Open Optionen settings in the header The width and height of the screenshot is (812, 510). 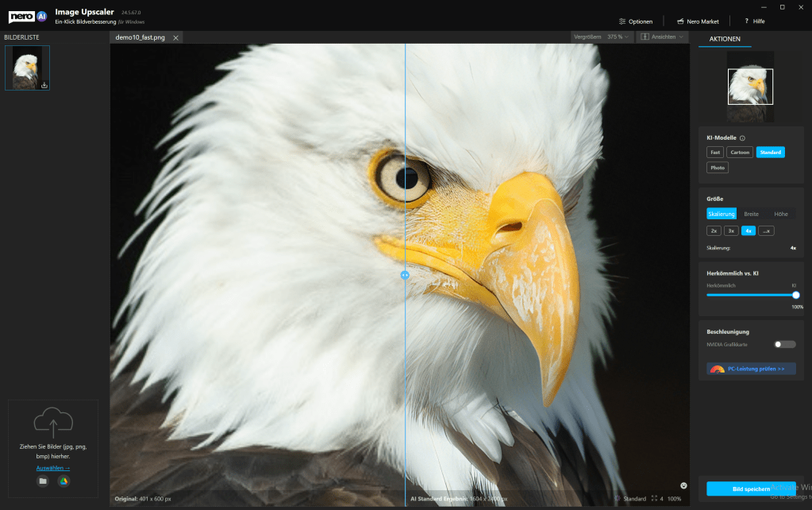[x=635, y=21]
